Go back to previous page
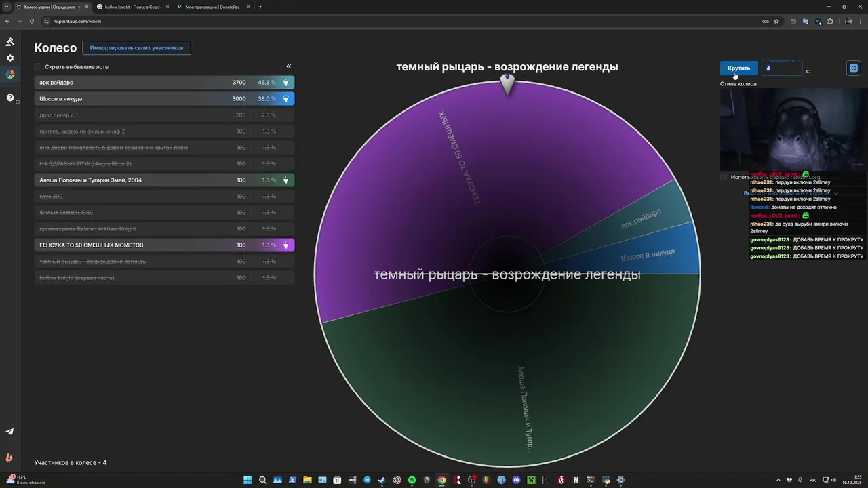868x488 pixels. click(7, 21)
